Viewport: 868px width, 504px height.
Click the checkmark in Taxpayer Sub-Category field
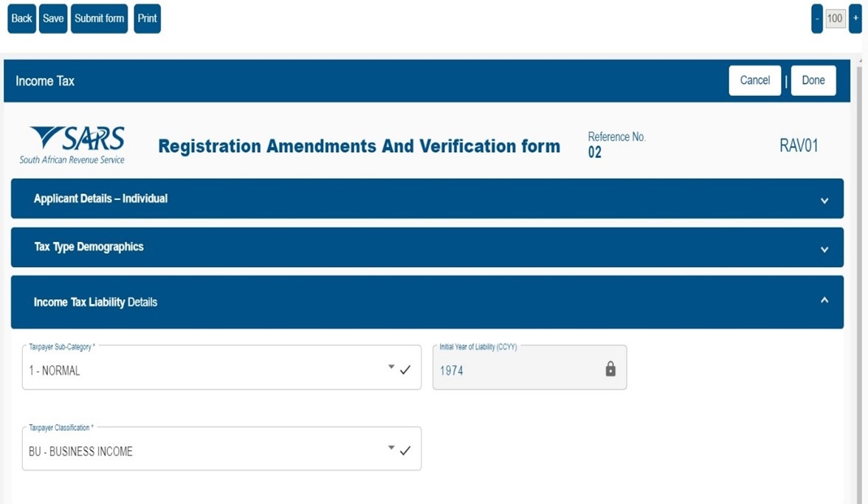(405, 370)
